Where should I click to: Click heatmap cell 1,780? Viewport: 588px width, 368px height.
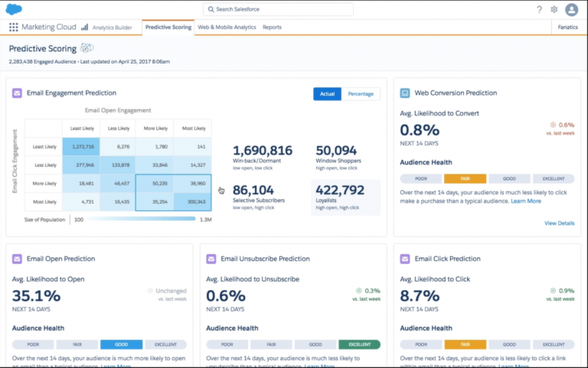(x=155, y=147)
